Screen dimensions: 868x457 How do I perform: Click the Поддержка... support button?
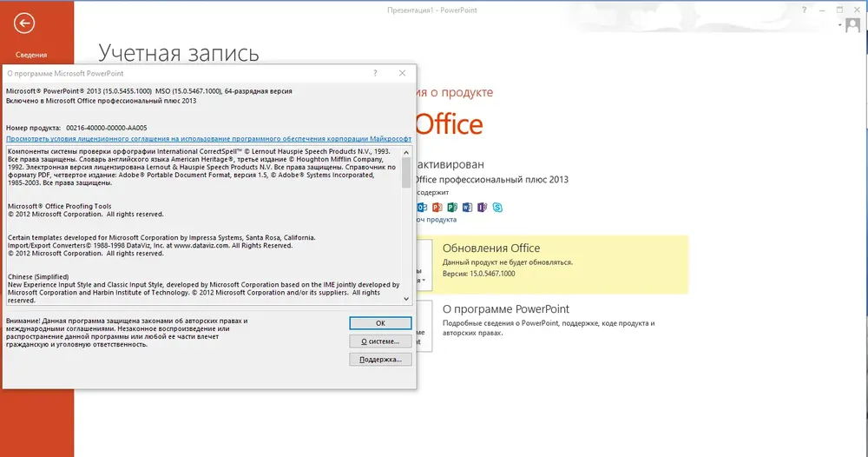[x=380, y=360]
